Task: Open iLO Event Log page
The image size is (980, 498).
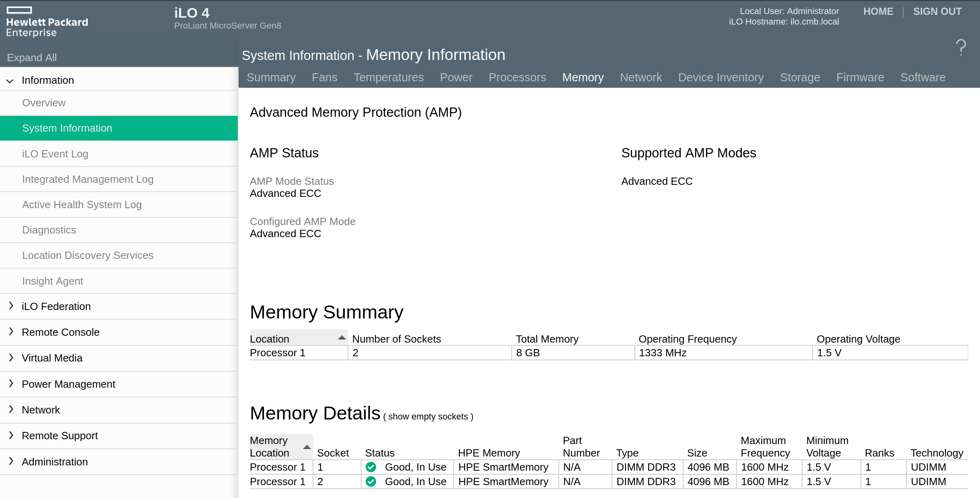Action: click(55, 154)
